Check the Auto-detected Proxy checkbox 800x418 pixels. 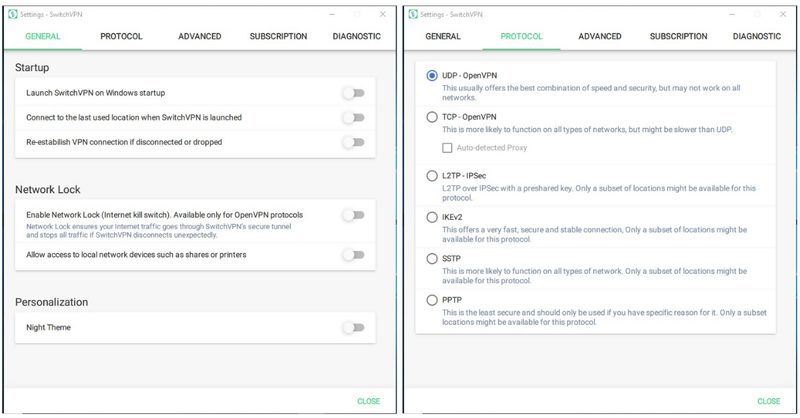click(x=447, y=147)
